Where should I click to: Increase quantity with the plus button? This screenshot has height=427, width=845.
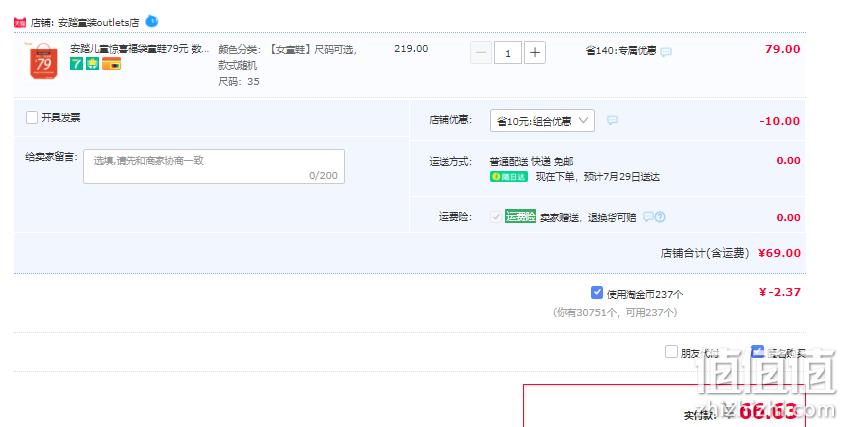click(x=535, y=52)
